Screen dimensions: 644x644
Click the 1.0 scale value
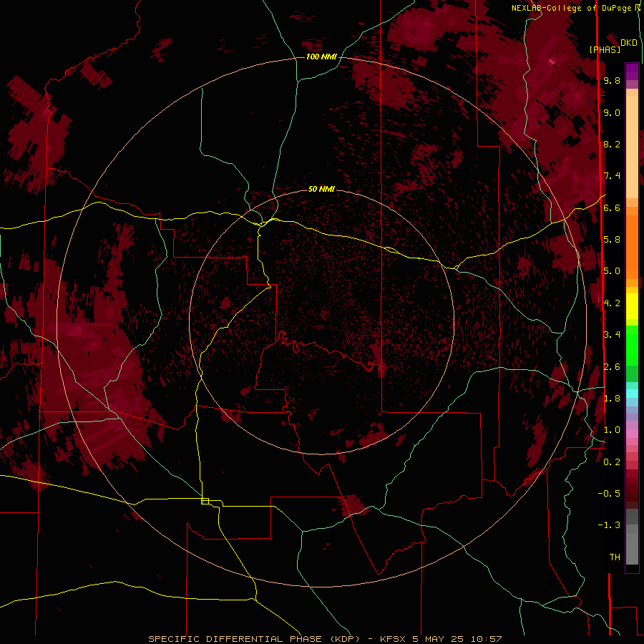(612, 430)
